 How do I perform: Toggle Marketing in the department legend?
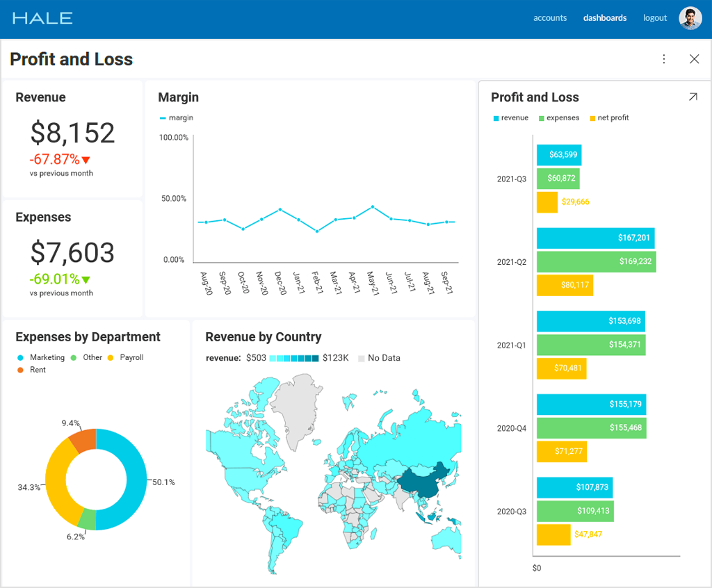[x=42, y=357]
